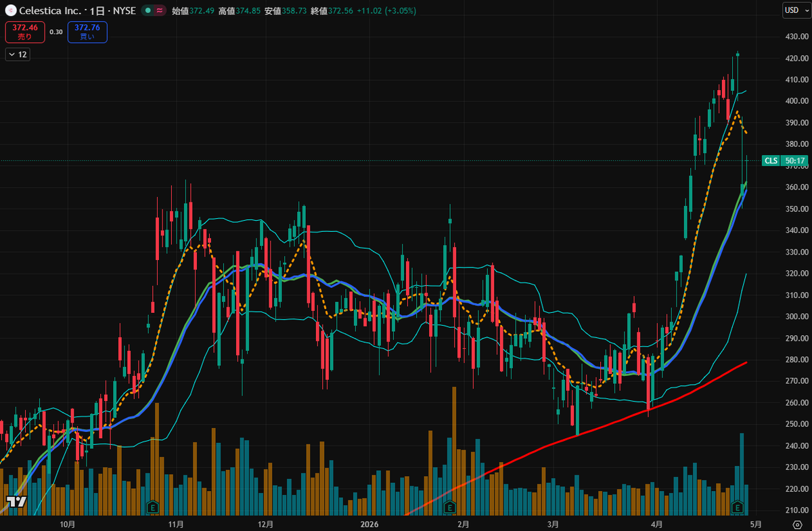Image resolution: width=812 pixels, height=531 pixels.
Task: Click the 2026 label on time axis
Action: (369, 524)
